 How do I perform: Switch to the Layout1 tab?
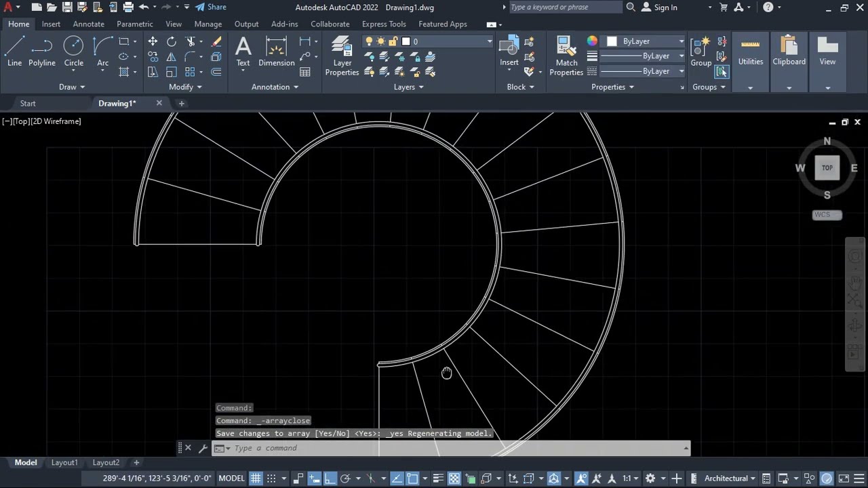[64, 462]
